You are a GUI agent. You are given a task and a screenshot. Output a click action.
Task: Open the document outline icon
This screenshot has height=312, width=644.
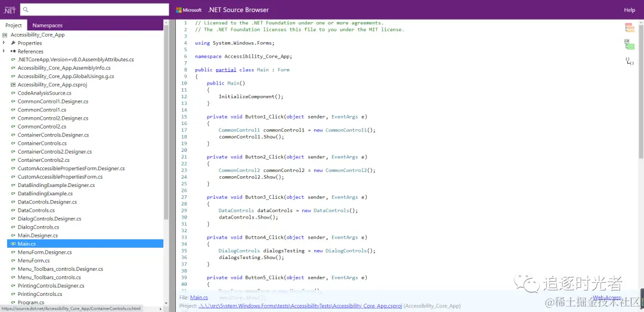[629, 28]
